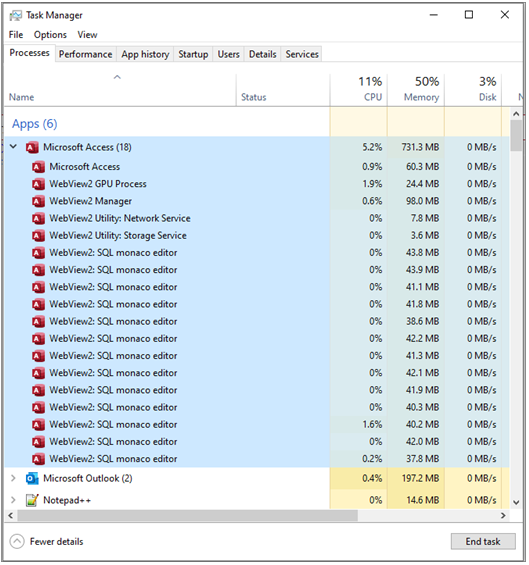This screenshot has width=529, height=565.
Task: Expand the Notepad++ process group
Action: click(x=13, y=500)
